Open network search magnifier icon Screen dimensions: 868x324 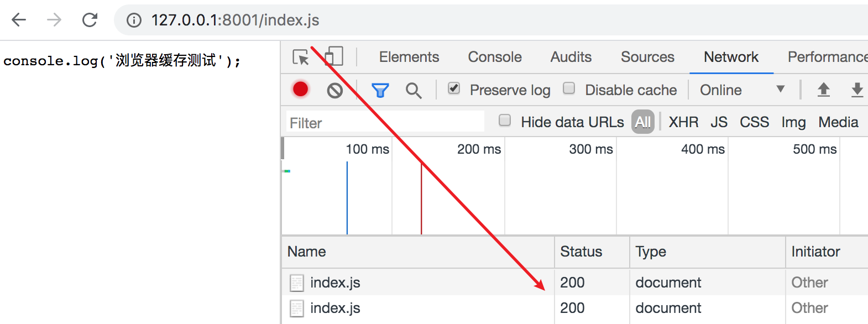(x=414, y=90)
